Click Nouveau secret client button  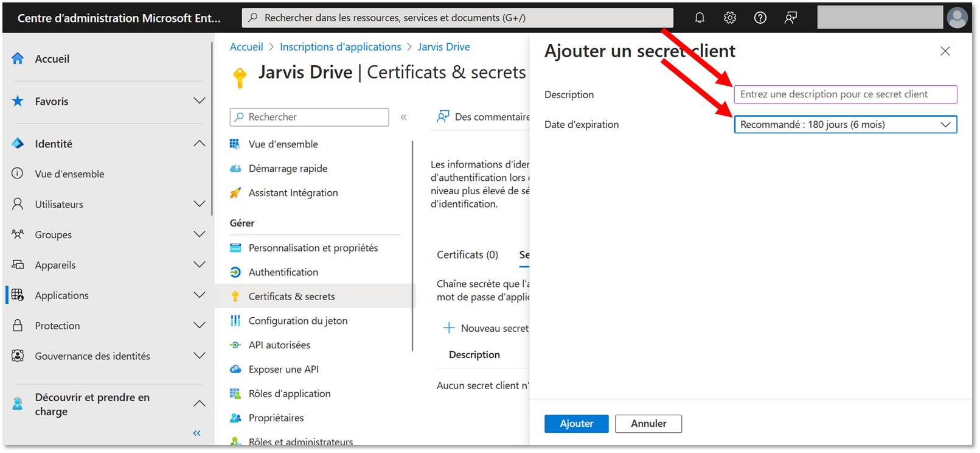[x=486, y=328]
